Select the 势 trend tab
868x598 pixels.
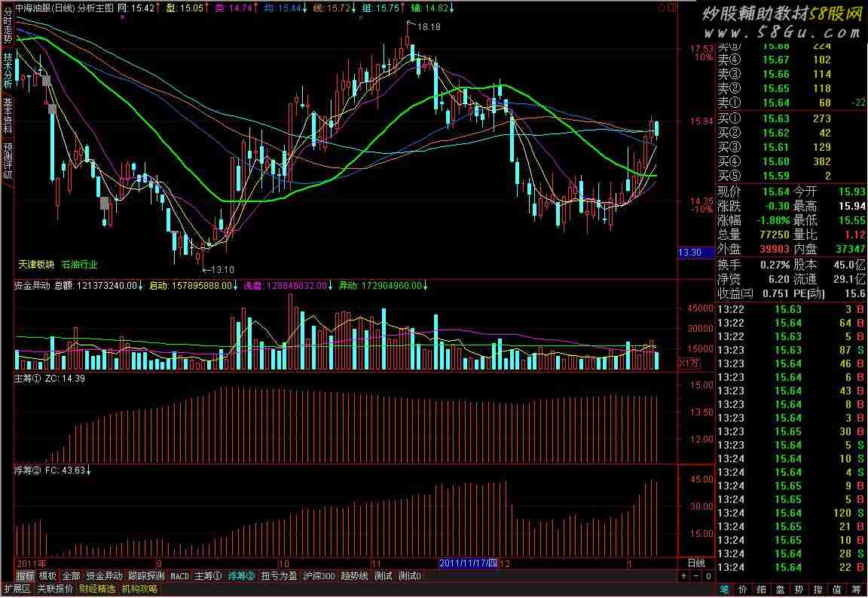(799, 590)
